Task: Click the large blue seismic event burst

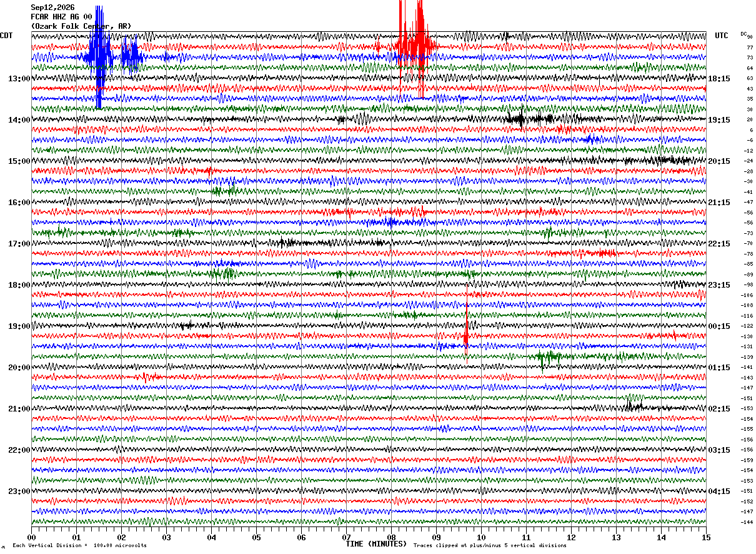Action: pos(99,56)
